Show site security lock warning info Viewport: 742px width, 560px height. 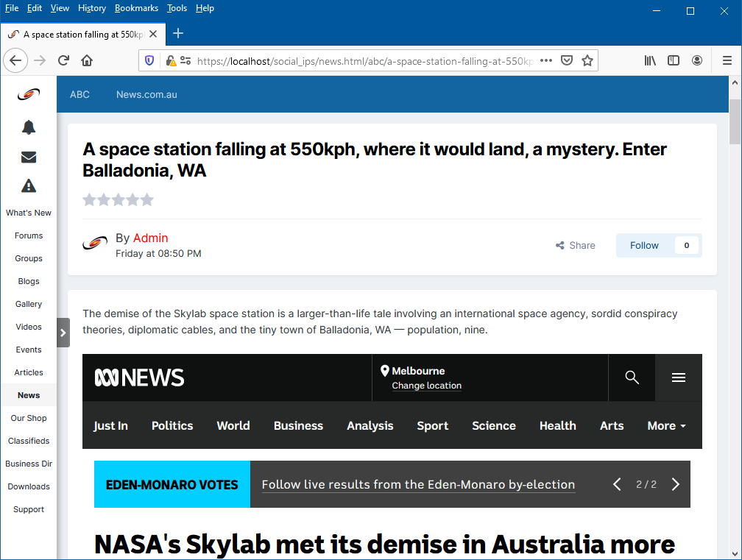171,60
